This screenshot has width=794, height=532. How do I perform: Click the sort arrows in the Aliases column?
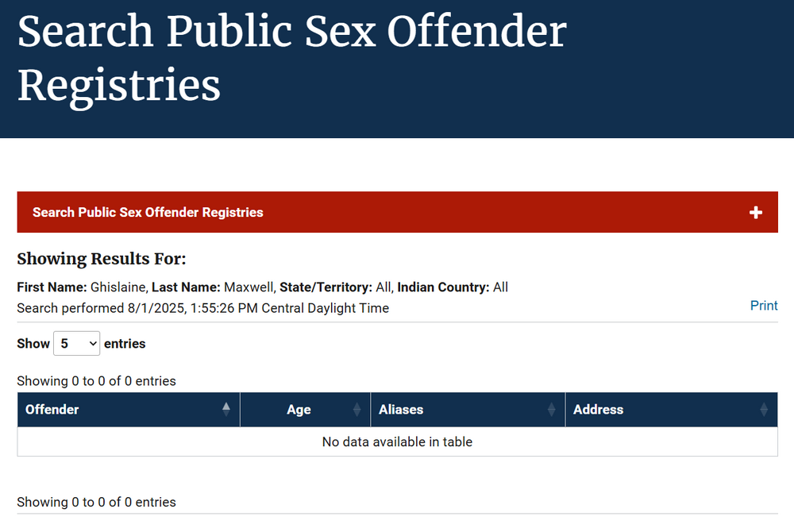point(552,410)
